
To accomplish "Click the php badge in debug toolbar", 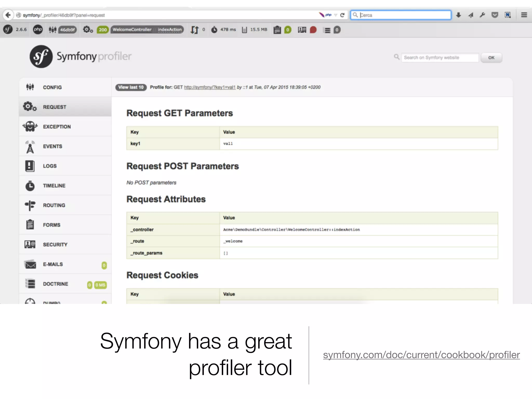I will point(38,30).
